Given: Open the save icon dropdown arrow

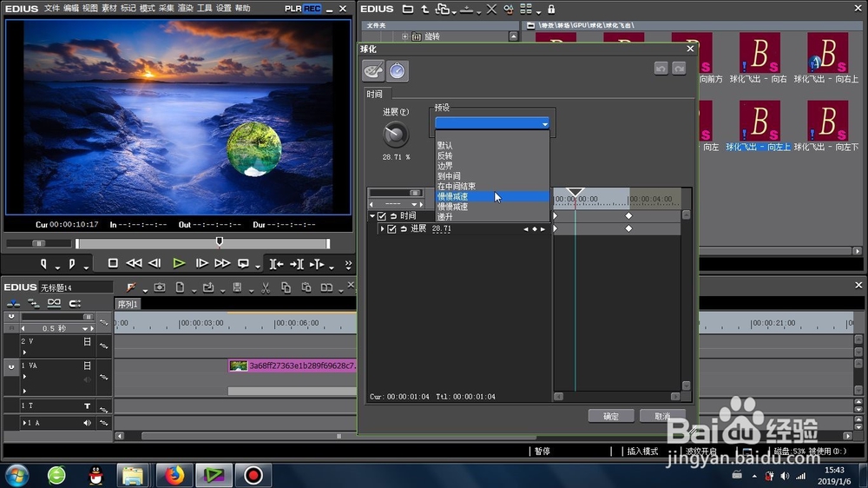Looking at the screenshot, I should coord(251,291).
